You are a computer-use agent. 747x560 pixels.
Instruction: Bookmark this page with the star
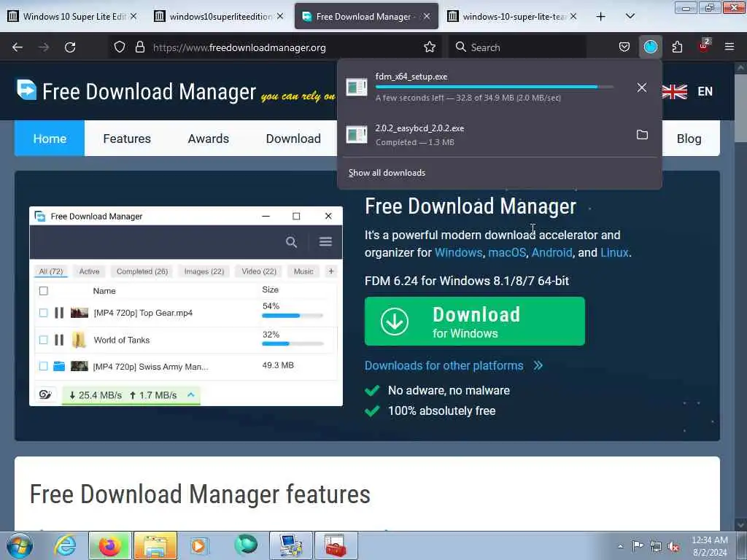[429, 47]
